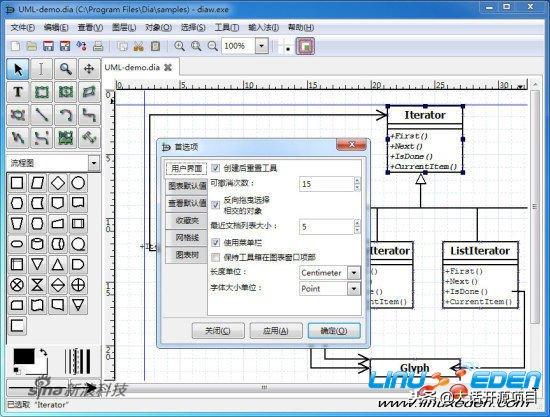550x417 pixels.
Task: Select the Bezier line tool
Action: pyautogui.click(x=41, y=138)
